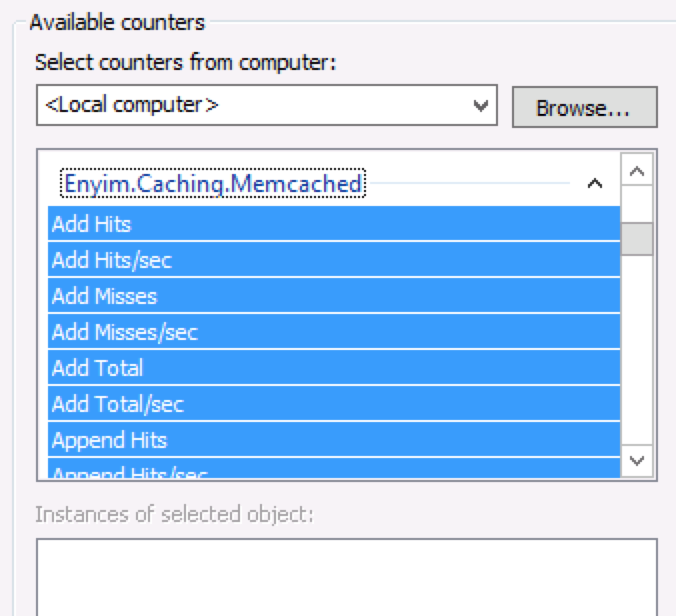This screenshot has width=676, height=616.
Task: Collapse the Enyim.Caching.Memcached counter group
Action: (595, 184)
